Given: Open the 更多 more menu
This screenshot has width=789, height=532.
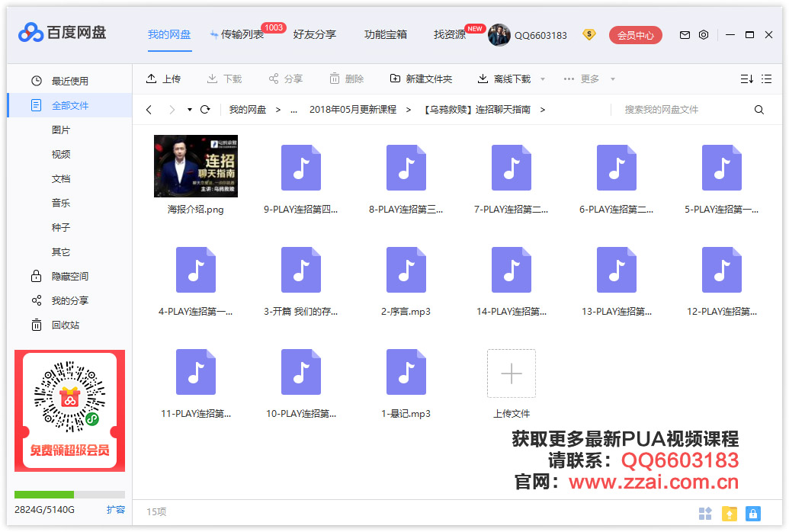Looking at the screenshot, I should pos(582,79).
